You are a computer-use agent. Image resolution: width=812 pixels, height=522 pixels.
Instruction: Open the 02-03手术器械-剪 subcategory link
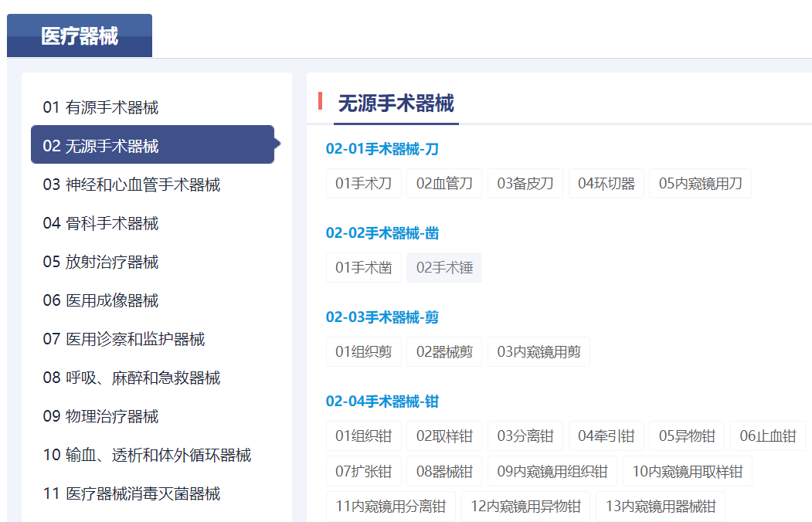[382, 317]
